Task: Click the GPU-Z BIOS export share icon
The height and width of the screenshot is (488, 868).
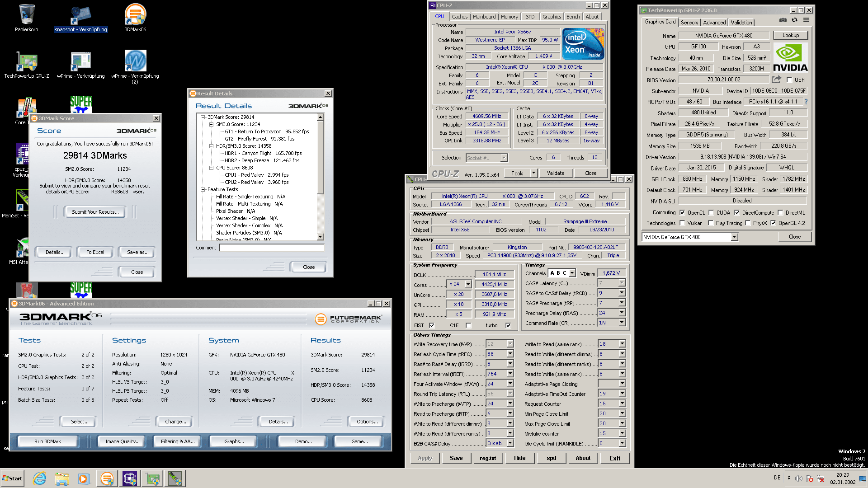Action: pos(776,80)
